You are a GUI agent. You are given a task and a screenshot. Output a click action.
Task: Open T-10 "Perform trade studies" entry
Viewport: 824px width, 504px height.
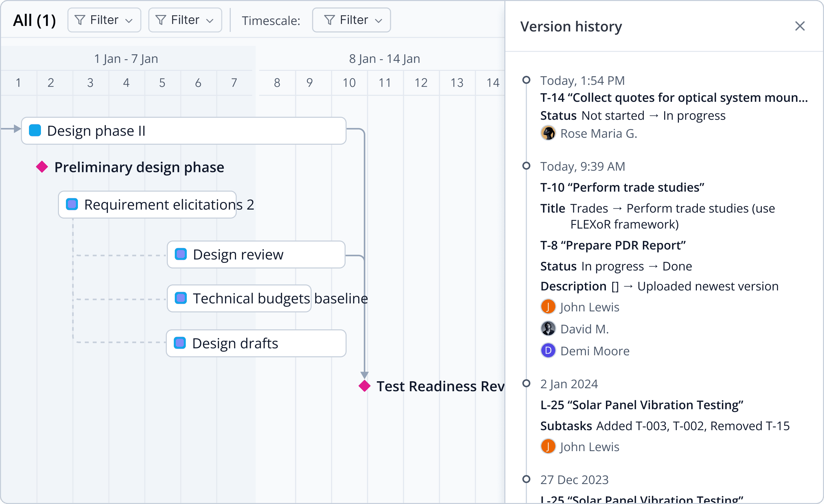click(622, 187)
